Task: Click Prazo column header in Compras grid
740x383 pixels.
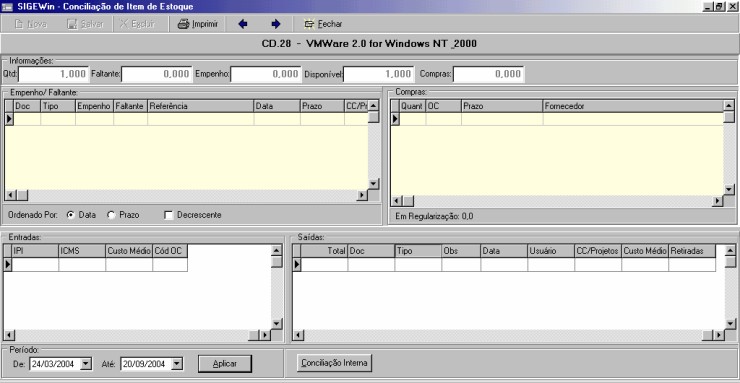Action: [502, 106]
